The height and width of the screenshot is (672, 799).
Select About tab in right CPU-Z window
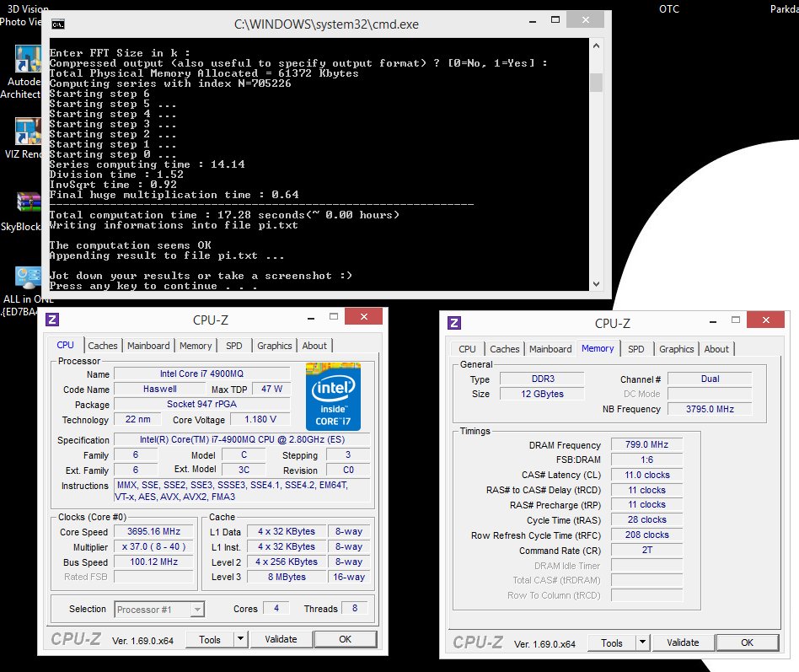click(716, 349)
